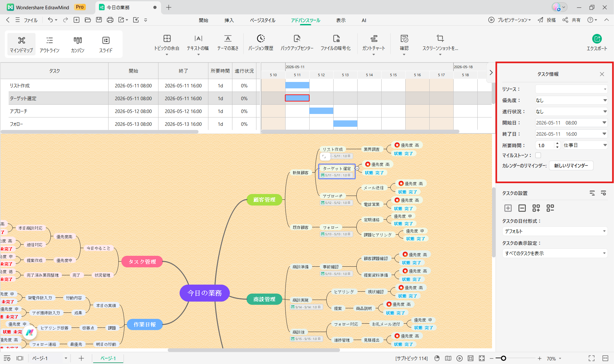Click the アプローチ Gantt bar

click(321, 111)
